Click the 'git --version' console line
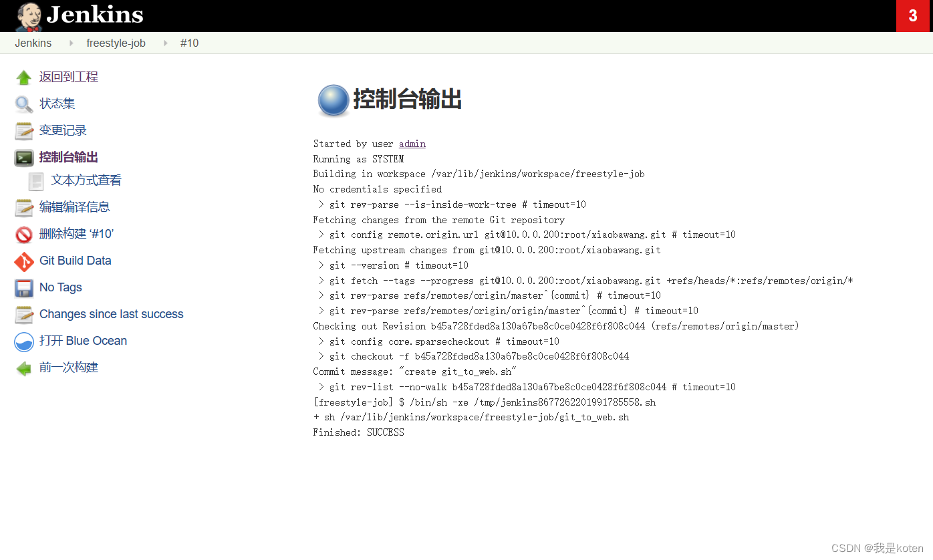 pos(393,265)
